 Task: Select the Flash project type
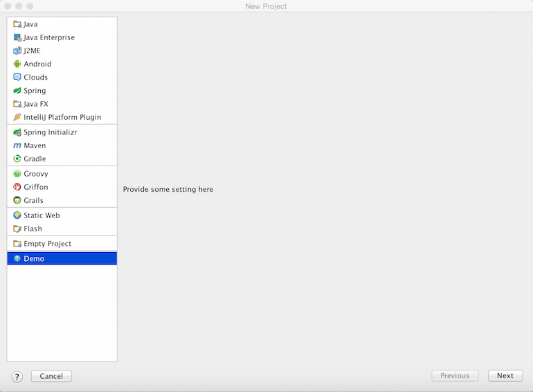(33, 229)
